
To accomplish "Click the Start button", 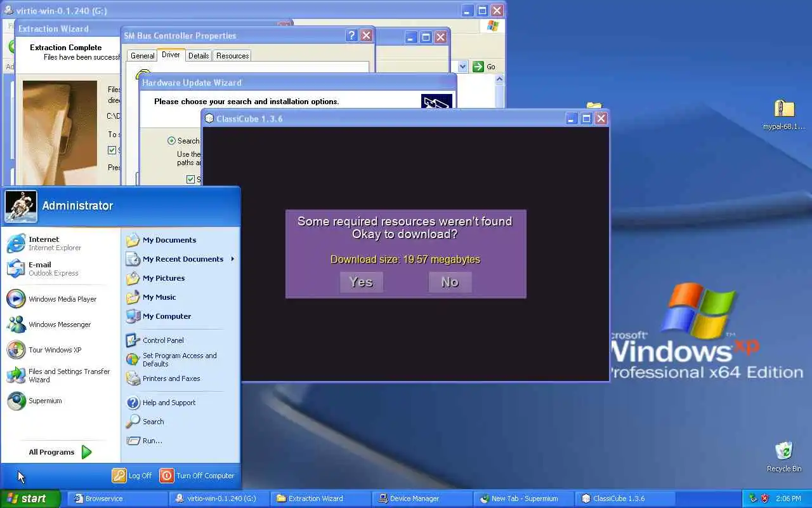I will tap(30, 498).
